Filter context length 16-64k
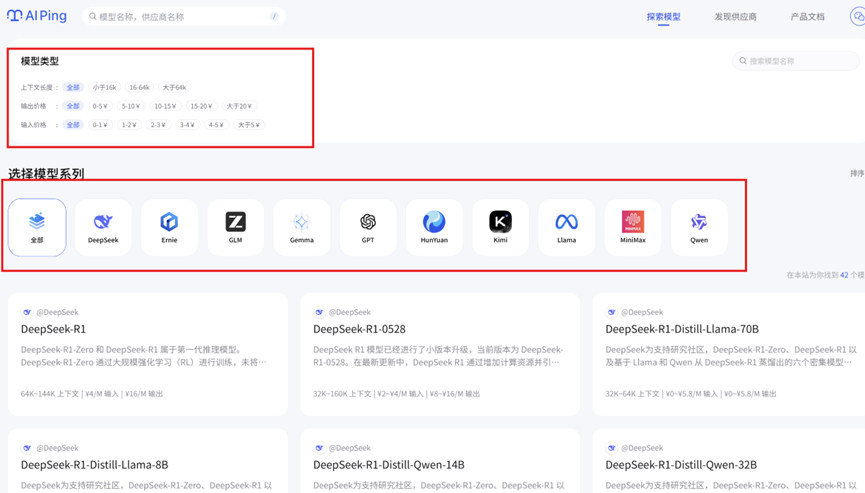The image size is (865, 493). [x=139, y=87]
